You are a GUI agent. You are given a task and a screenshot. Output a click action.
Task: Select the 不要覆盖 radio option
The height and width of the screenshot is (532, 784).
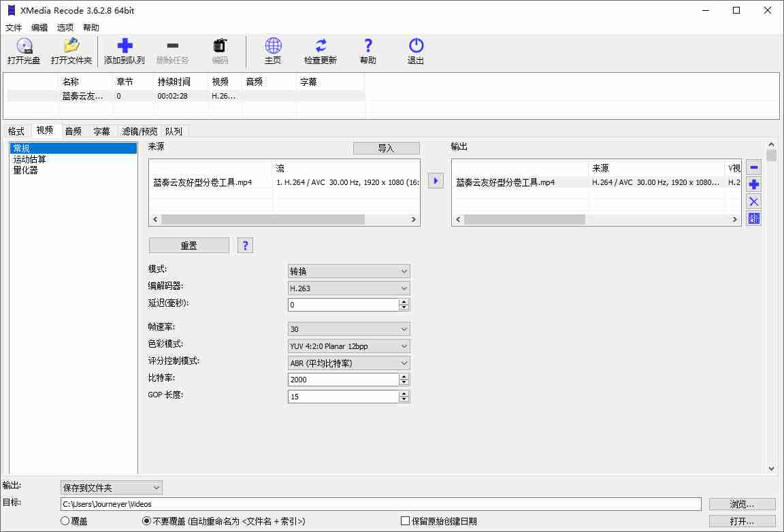146,521
